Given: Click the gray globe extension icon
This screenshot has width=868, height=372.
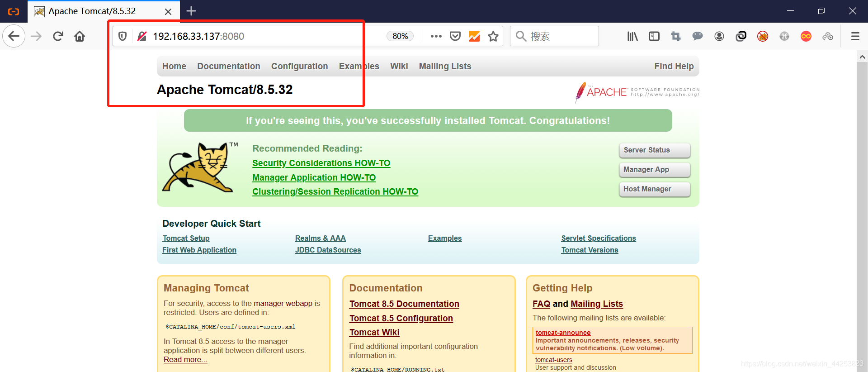Looking at the screenshot, I should [784, 36].
